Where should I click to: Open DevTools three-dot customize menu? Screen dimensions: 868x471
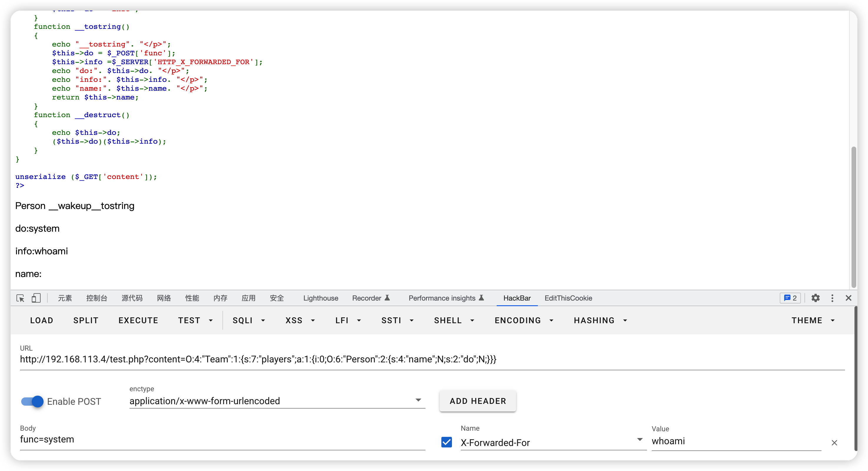click(x=832, y=298)
